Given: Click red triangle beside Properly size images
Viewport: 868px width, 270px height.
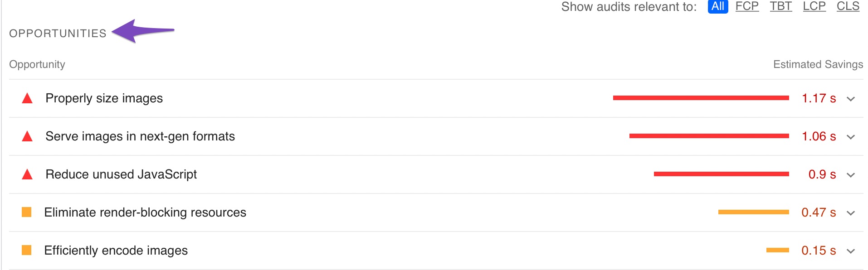Looking at the screenshot, I should point(27,98).
